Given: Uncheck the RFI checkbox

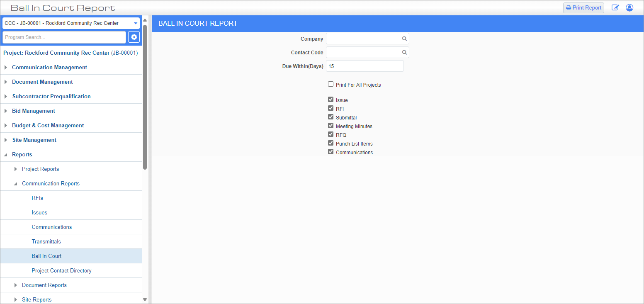Looking at the screenshot, I should click(331, 108).
